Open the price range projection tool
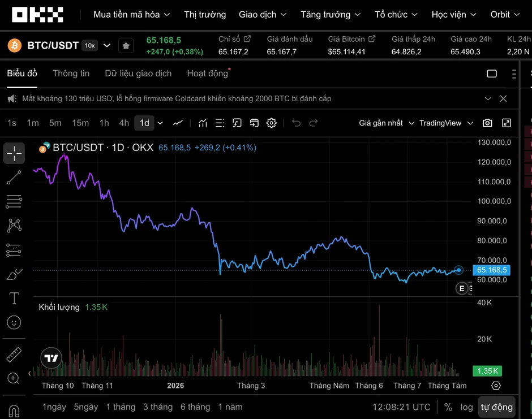Screen dimensions: 532x419 14,250
